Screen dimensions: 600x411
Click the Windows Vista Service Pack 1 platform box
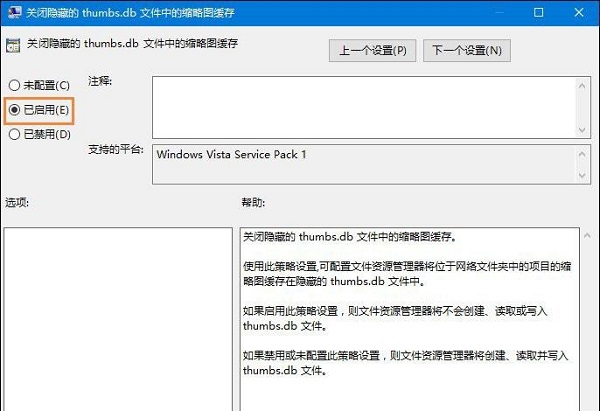[x=364, y=164]
